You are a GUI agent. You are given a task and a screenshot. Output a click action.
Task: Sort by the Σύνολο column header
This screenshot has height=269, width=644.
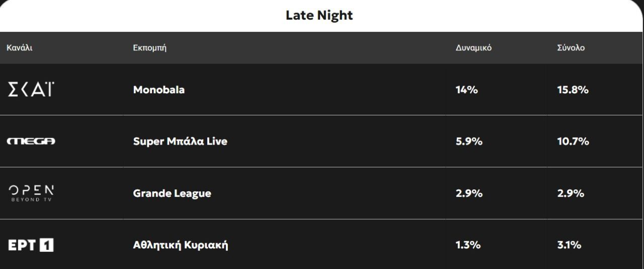571,48
